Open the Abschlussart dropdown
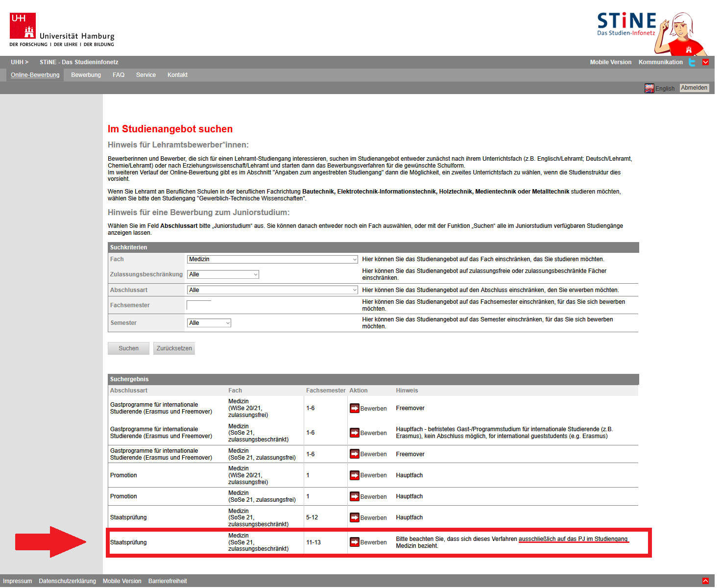 click(x=272, y=290)
